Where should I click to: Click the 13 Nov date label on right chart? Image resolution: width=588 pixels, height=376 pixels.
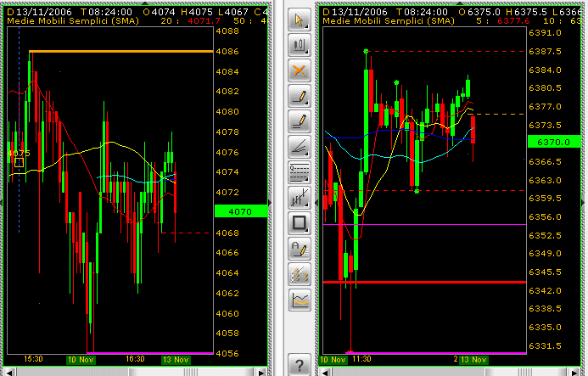click(x=474, y=360)
